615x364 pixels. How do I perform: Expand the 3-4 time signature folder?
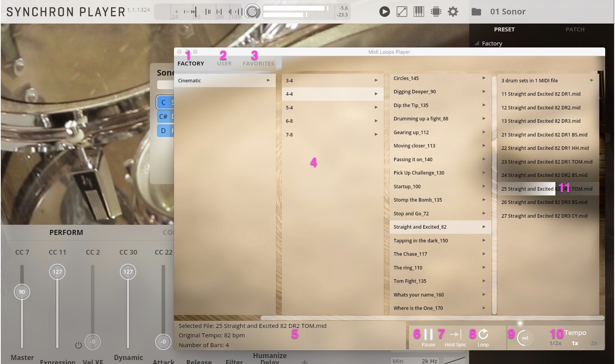tap(332, 80)
